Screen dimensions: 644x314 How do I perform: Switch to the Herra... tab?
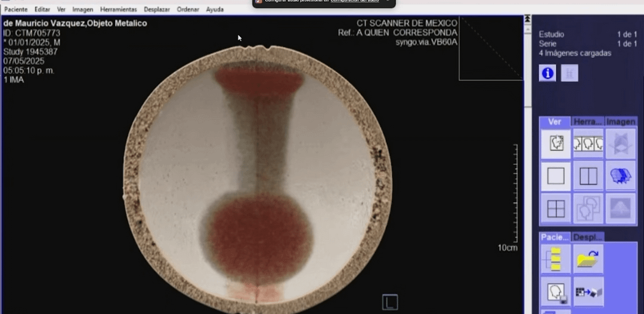pos(588,122)
